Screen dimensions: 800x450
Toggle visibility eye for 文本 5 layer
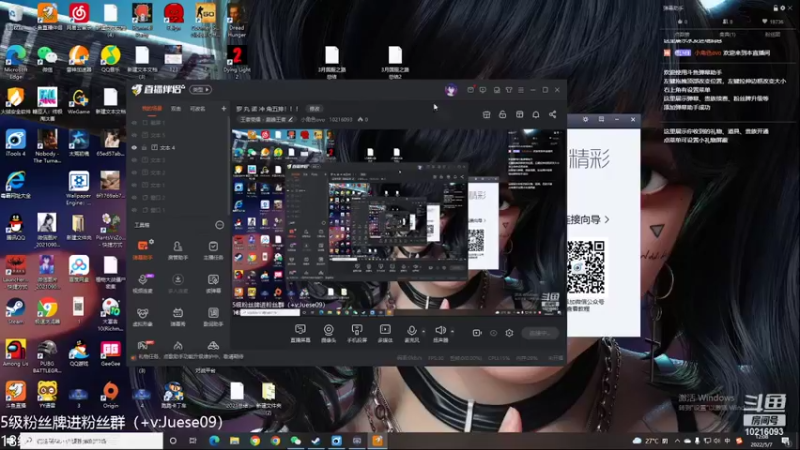(x=134, y=135)
